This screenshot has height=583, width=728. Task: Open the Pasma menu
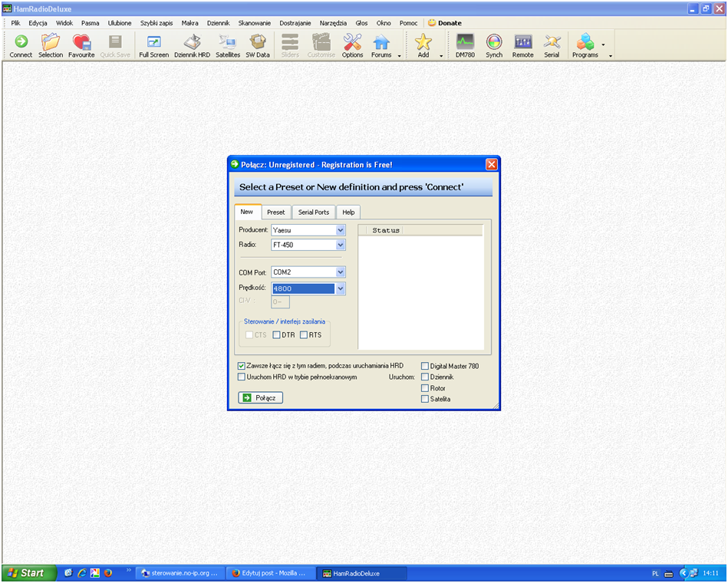[90, 23]
